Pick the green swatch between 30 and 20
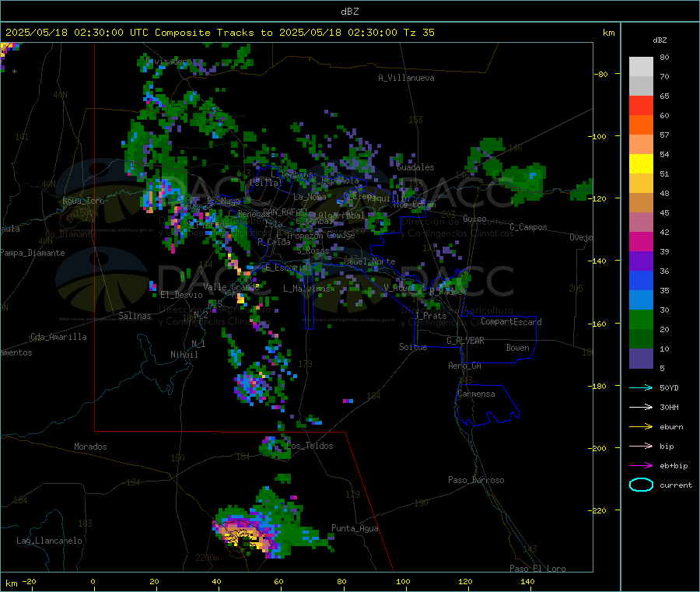Image resolution: width=700 pixels, height=592 pixels. [x=641, y=320]
